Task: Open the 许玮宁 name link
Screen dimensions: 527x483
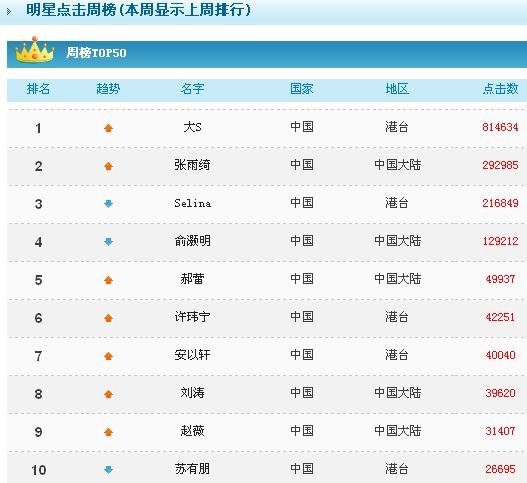Action: click(192, 317)
